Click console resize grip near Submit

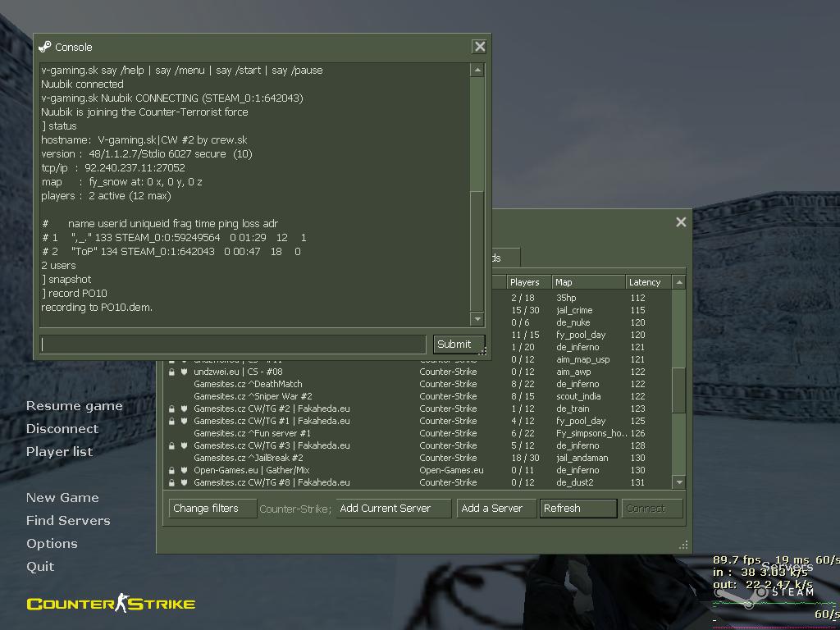click(482, 351)
